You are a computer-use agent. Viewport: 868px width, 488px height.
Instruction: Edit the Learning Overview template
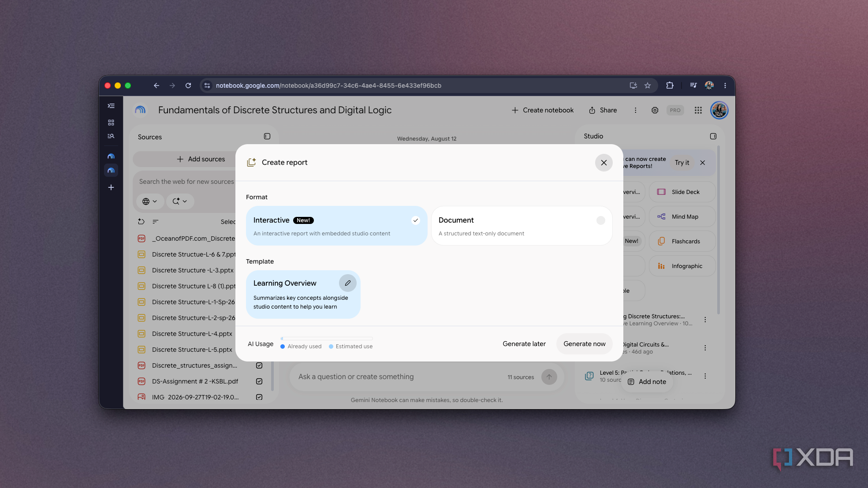(x=347, y=283)
